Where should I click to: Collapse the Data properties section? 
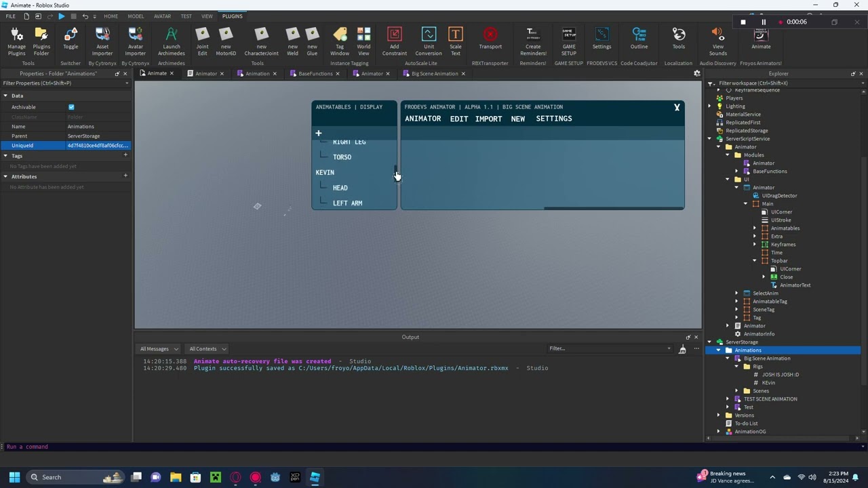[5, 96]
